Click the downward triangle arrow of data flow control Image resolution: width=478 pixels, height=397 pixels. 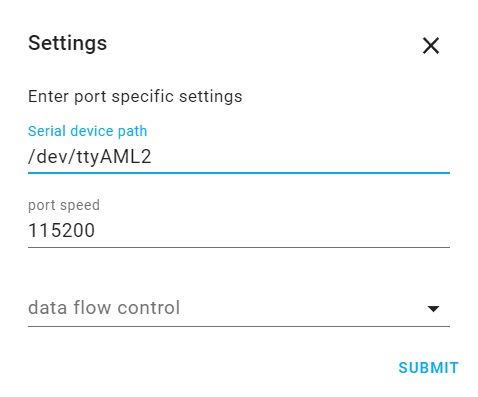(x=433, y=309)
